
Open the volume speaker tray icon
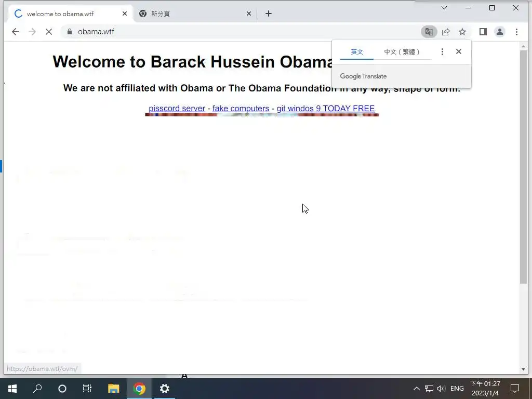(441, 389)
